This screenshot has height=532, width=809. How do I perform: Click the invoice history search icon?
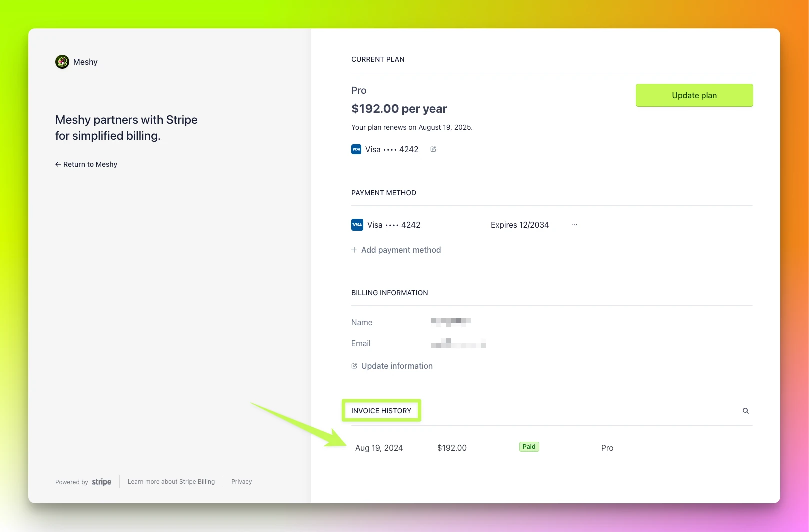(x=746, y=411)
